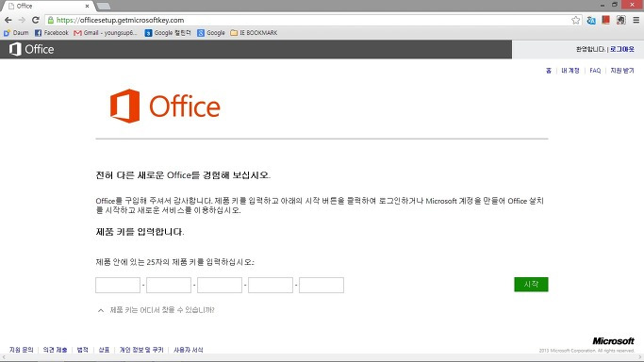Open a new tab button
The width and height of the screenshot is (644, 362).
(103, 7)
